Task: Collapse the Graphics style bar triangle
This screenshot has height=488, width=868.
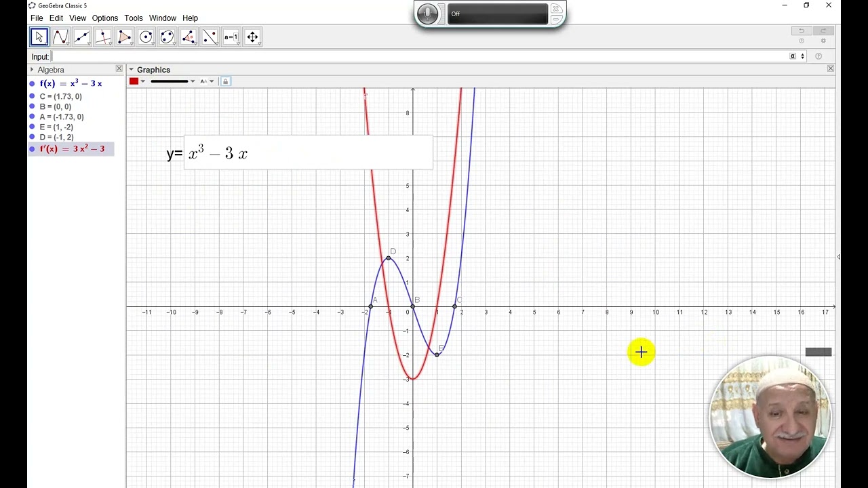Action: (x=132, y=70)
